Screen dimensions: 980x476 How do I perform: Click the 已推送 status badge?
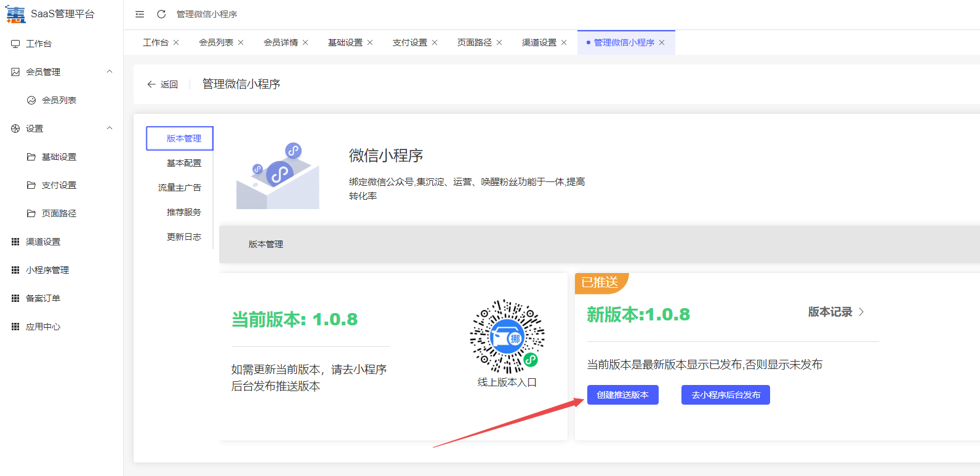[x=601, y=283]
